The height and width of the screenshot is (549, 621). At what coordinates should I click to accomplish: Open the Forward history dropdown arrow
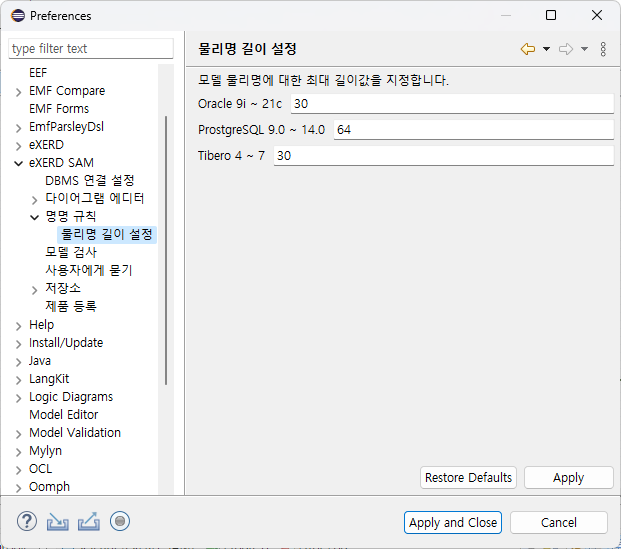(x=584, y=49)
